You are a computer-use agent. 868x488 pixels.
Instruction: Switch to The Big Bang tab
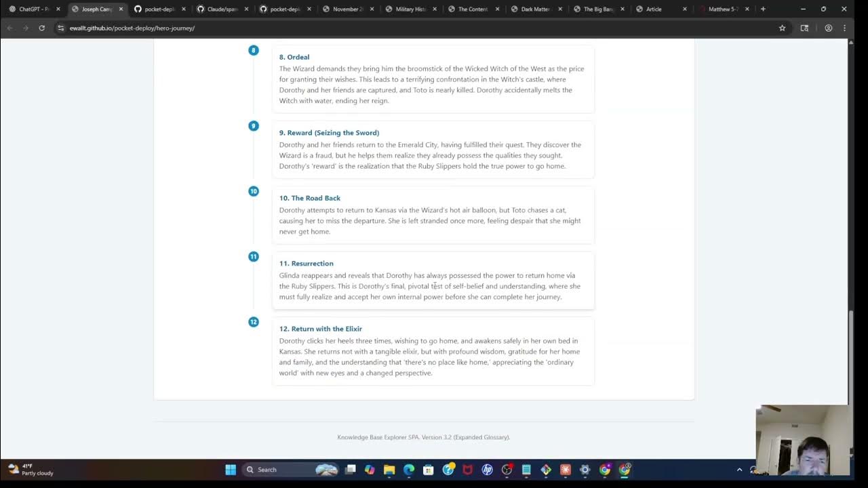click(598, 9)
